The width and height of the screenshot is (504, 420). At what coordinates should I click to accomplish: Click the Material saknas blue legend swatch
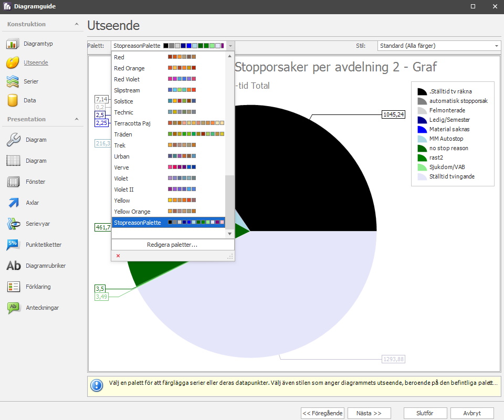tap(422, 129)
